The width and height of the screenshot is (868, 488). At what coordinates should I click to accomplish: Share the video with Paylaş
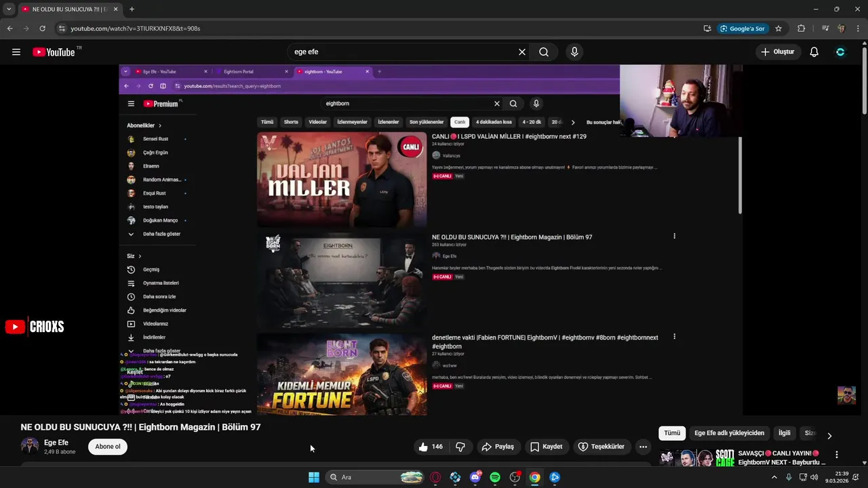(x=498, y=447)
